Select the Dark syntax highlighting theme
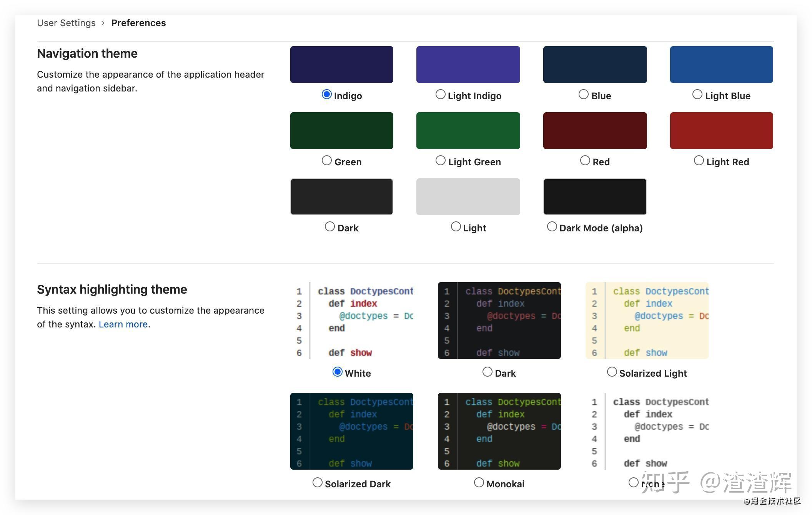Image resolution: width=812 pixels, height=515 pixels. tap(487, 371)
